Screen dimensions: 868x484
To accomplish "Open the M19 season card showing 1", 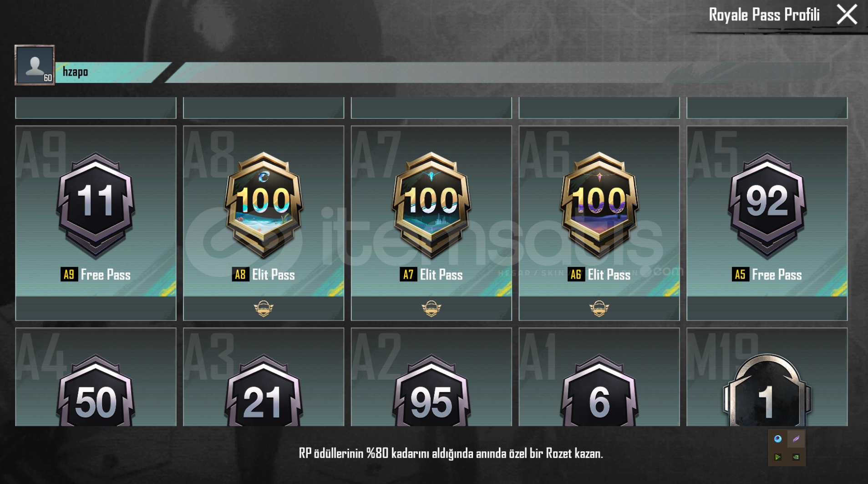I will pos(767,377).
